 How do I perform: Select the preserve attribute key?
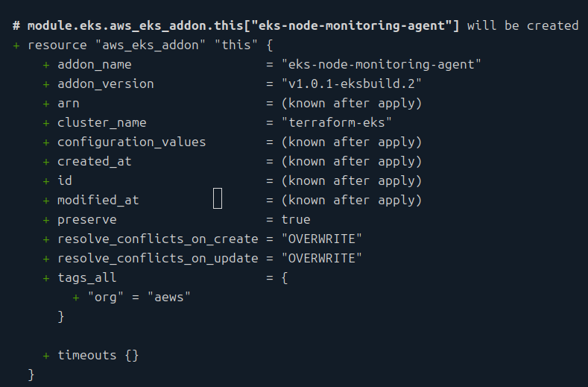86,219
